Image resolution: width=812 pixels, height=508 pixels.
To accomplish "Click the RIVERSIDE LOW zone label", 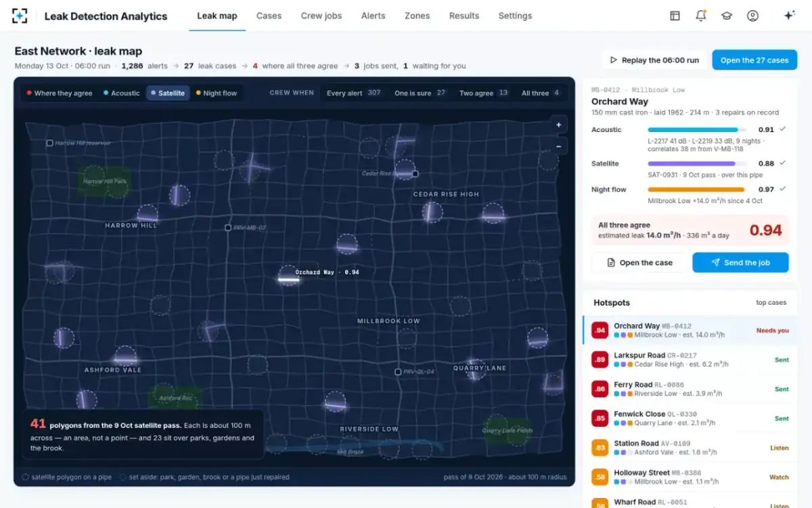I will pyautogui.click(x=369, y=429).
